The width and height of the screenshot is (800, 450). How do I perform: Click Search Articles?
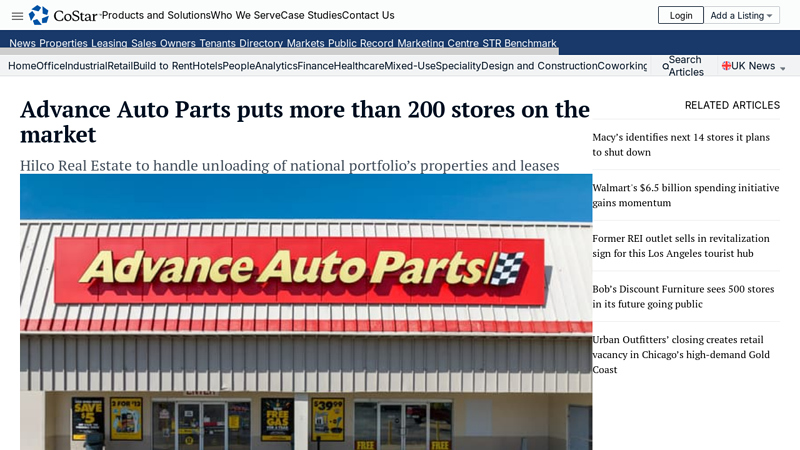(686, 66)
